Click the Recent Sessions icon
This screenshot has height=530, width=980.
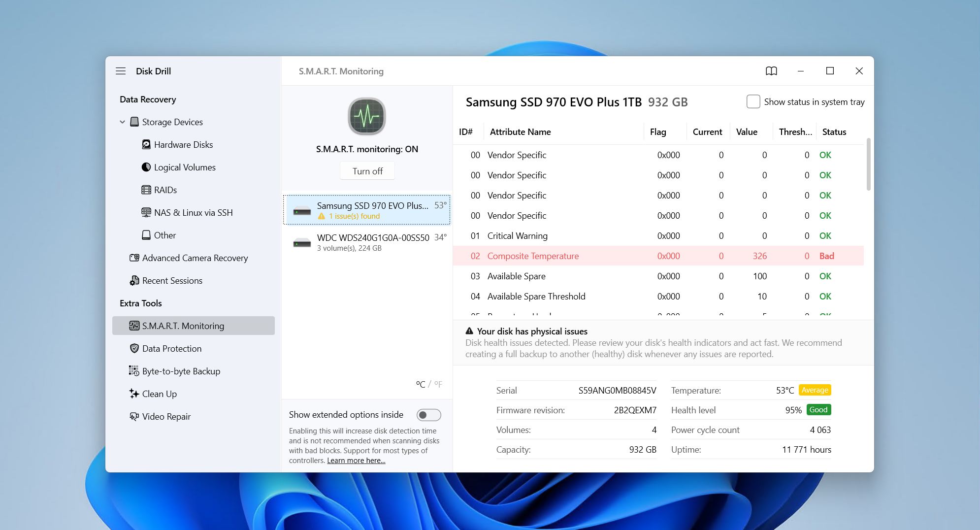coord(134,280)
